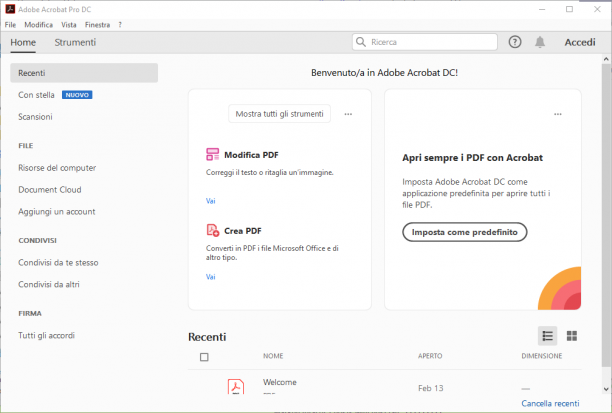Open the File menu
The image size is (612, 413).
11,25
